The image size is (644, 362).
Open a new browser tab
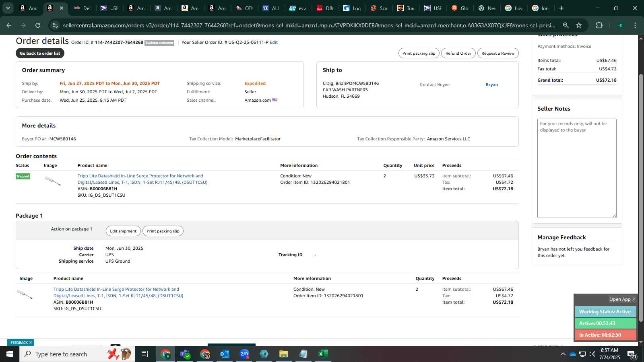coord(561,8)
